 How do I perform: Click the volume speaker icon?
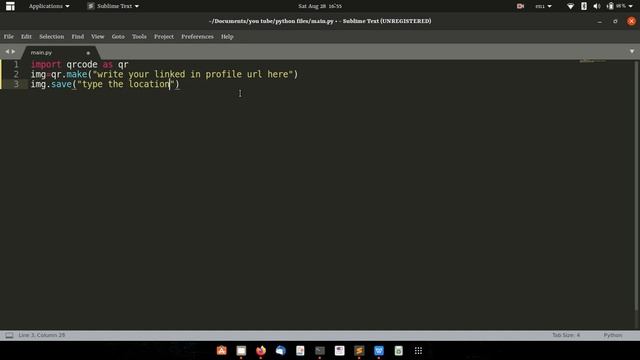click(597, 6)
